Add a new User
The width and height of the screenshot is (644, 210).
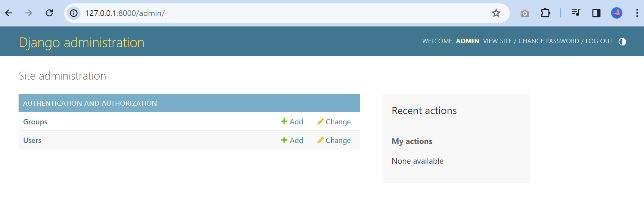[292, 140]
